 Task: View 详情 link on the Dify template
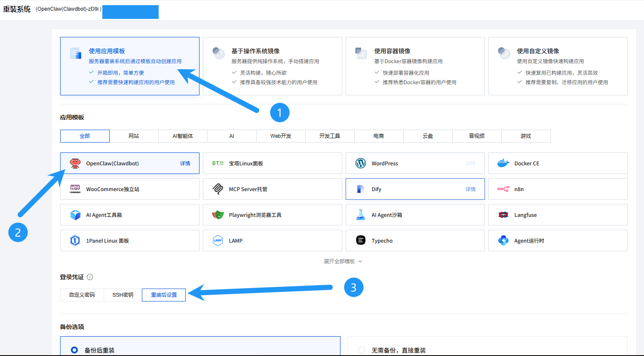(470, 189)
